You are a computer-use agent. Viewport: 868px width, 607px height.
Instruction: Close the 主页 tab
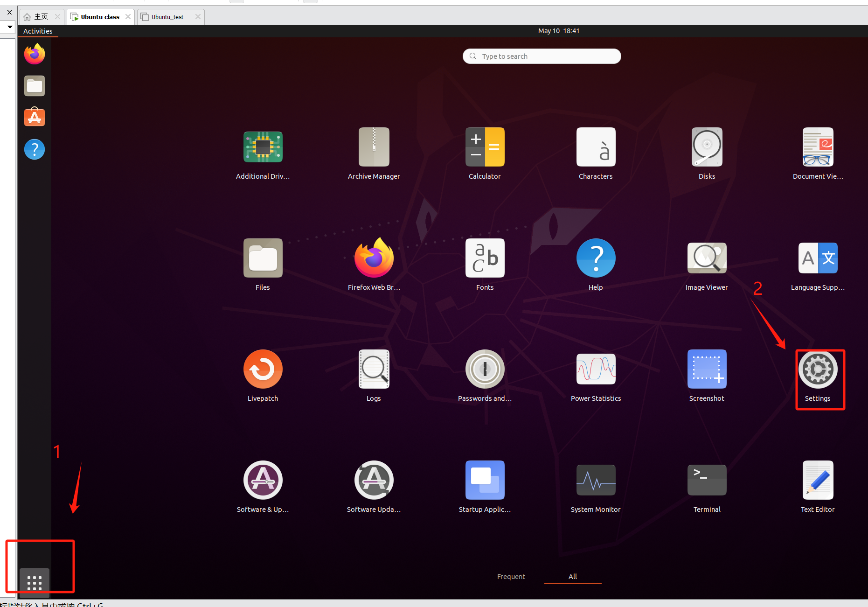click(57, 17)
